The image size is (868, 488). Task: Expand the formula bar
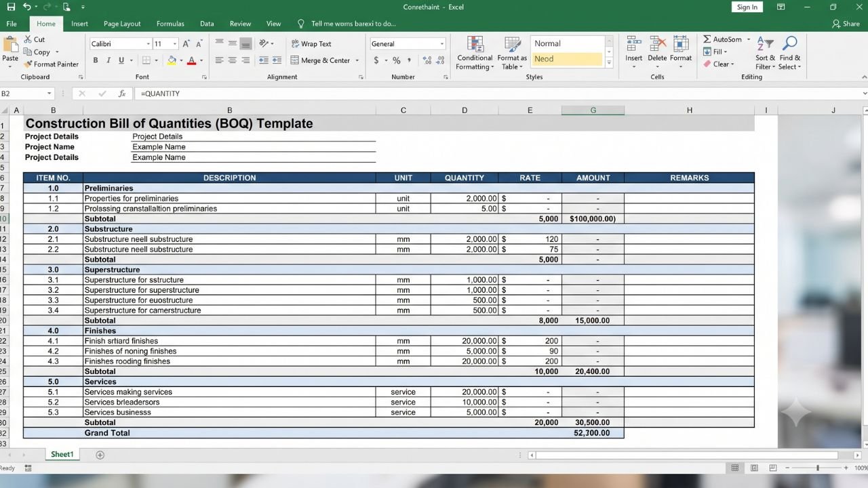pos(863,94)
